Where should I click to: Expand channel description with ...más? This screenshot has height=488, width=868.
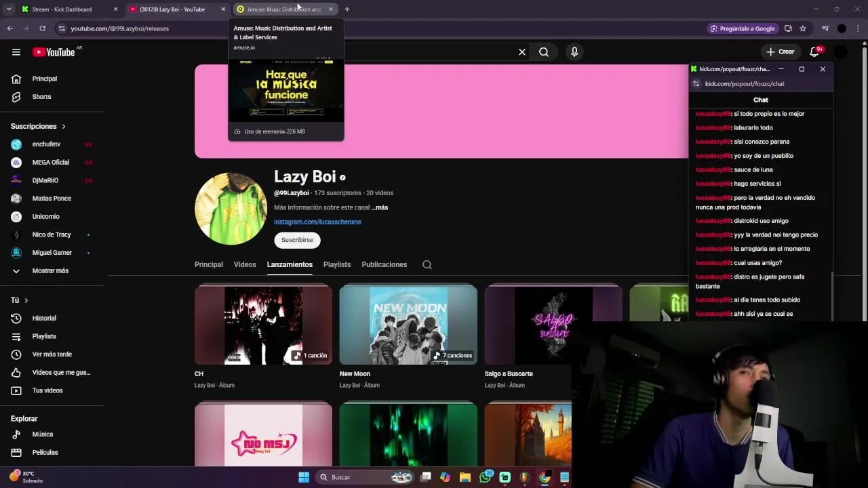pyautogui.click(x=380, y=207)
